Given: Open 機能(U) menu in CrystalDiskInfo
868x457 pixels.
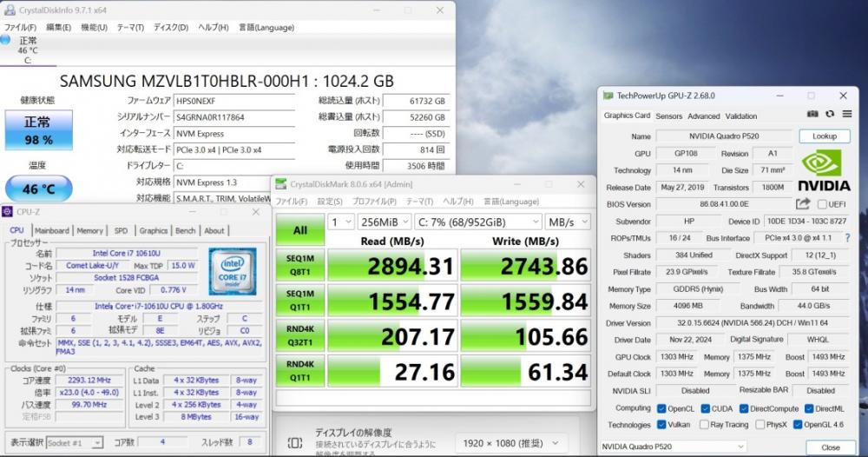Looking at the screenshot, I should click(94, 27).
